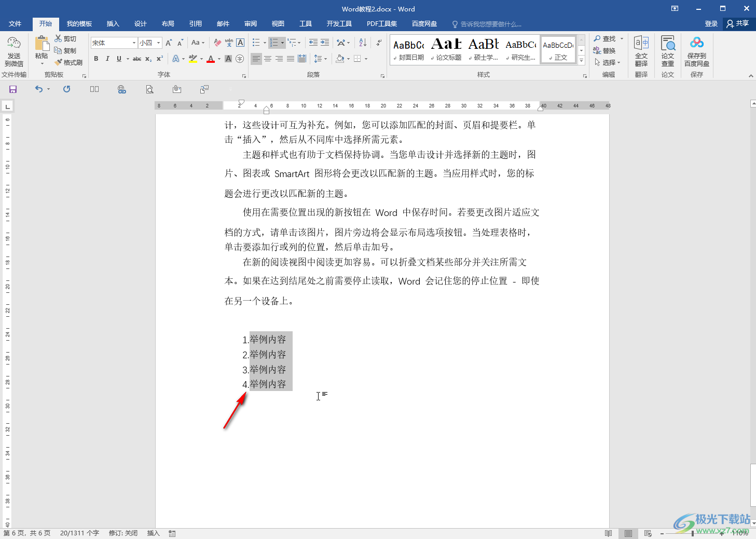Open the Change Case (Aa) dropdown
The height and width of the screenshot is (539, 756).
tap(198, 43)
